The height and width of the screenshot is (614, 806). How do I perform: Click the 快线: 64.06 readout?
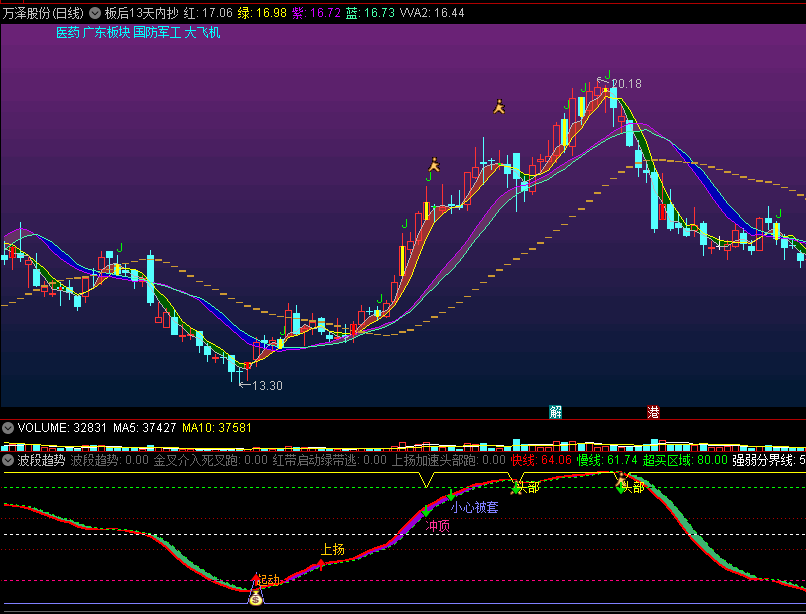[541, 460]
